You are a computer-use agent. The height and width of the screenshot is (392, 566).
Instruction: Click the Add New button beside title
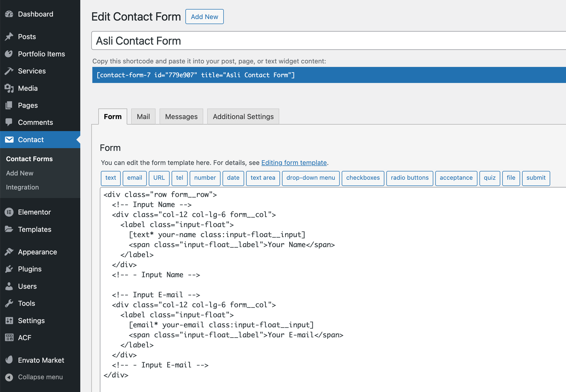204,17
